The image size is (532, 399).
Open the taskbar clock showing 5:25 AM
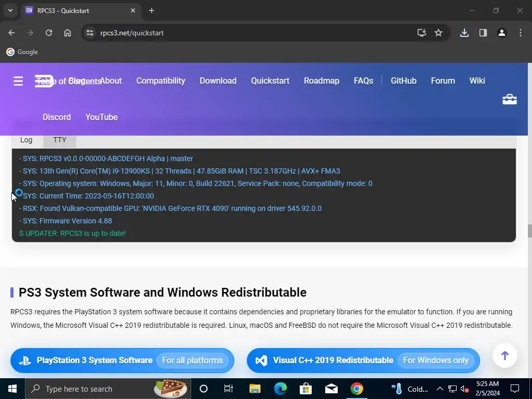click(x=488, y=389)
